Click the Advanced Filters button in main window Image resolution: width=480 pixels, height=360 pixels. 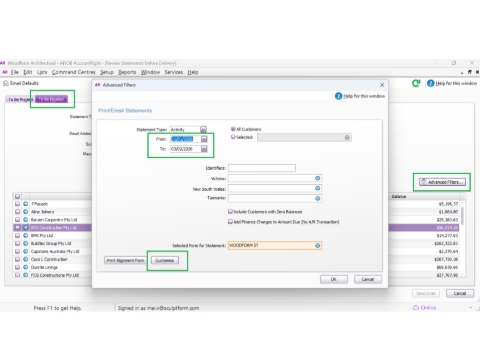(x=442, y=182)
